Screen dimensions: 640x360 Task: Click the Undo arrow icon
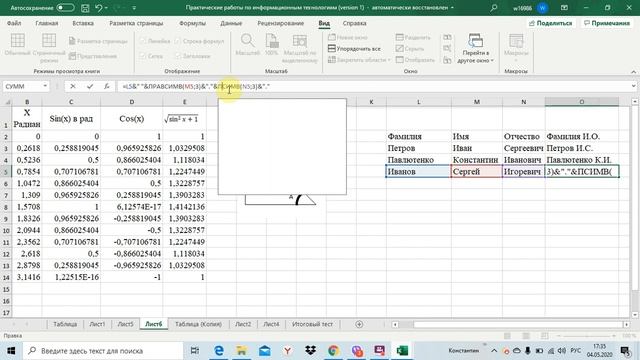99,8
